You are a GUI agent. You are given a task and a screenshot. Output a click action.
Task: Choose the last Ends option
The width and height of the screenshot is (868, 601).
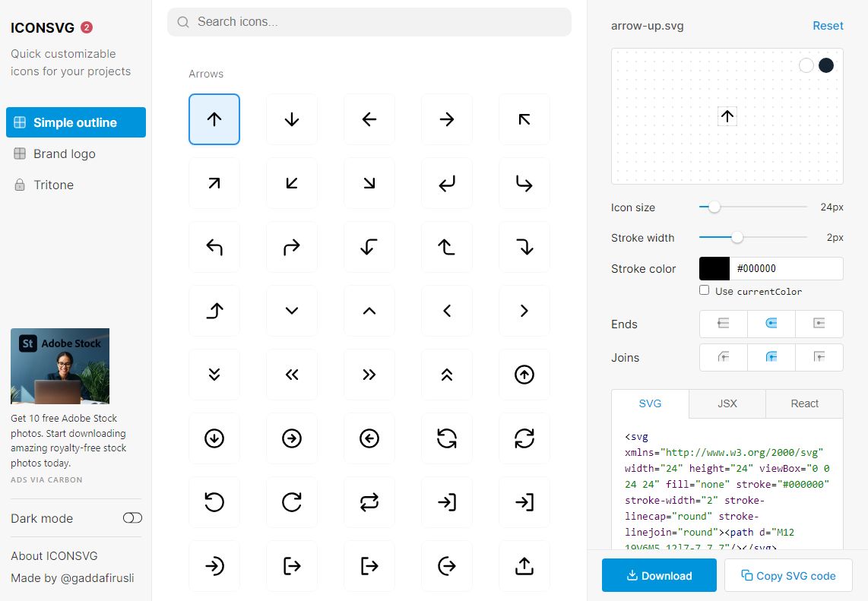coord(819,324)
